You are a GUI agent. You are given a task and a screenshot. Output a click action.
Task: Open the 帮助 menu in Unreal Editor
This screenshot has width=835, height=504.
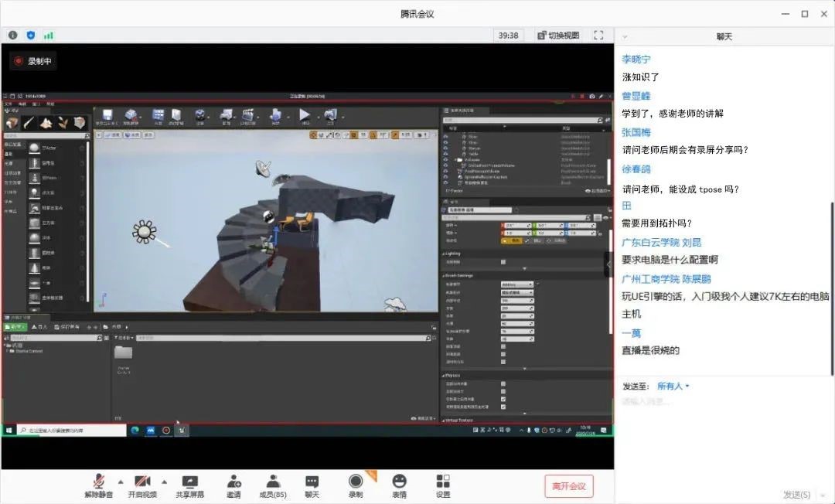tap(50, 104)
